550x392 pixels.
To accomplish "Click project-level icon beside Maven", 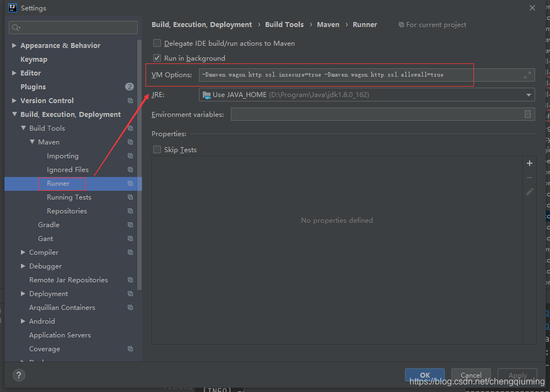I will coord(131,142).
